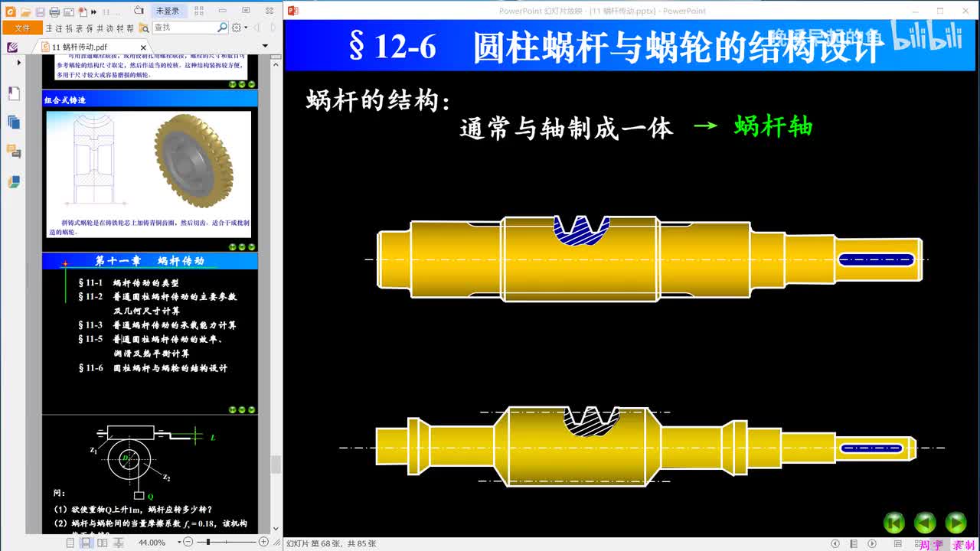Create a new PDF from blank page icon
The width and height of the screenshot is (980, 551).
[x=83, y=12]
